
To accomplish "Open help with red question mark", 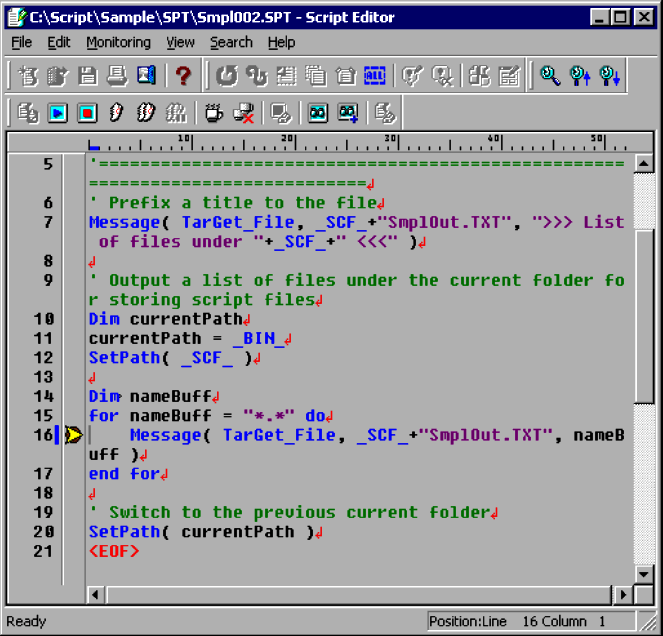I will (183, 76).
